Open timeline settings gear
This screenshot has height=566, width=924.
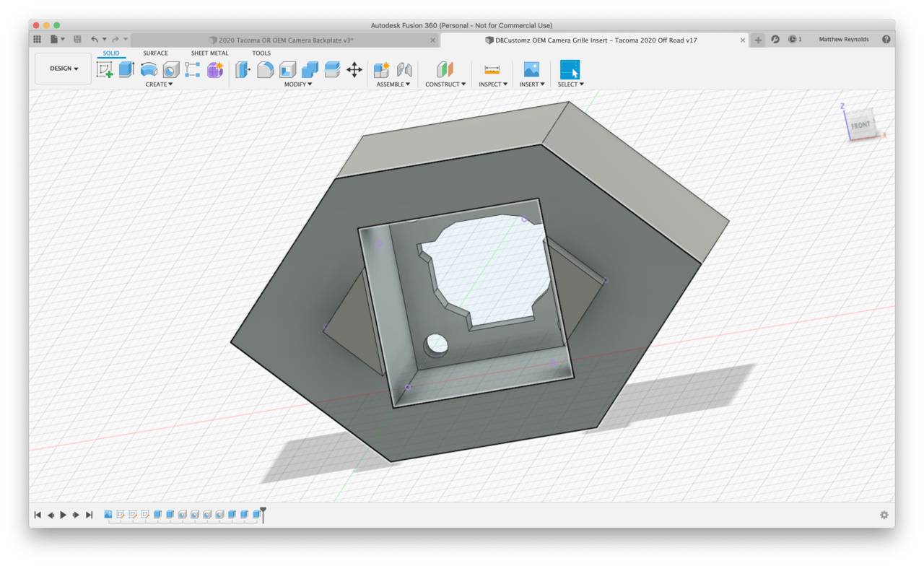tap(884, 515)
